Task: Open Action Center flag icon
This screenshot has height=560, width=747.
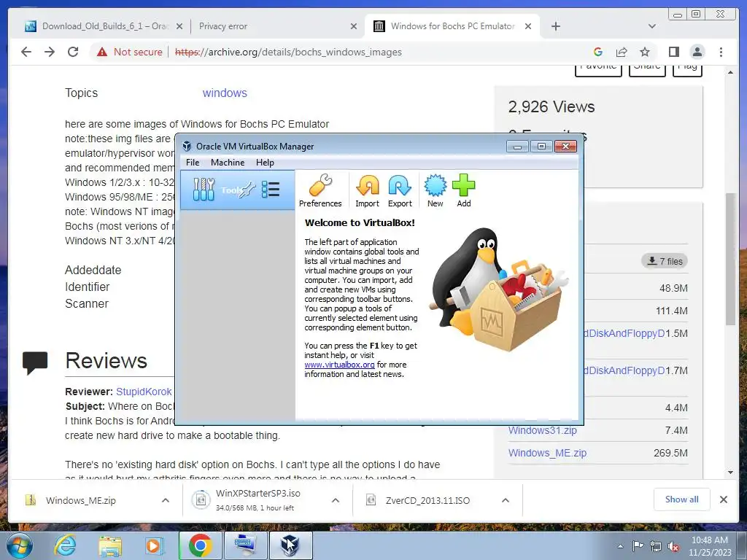Action: click(x=638, y=546)
